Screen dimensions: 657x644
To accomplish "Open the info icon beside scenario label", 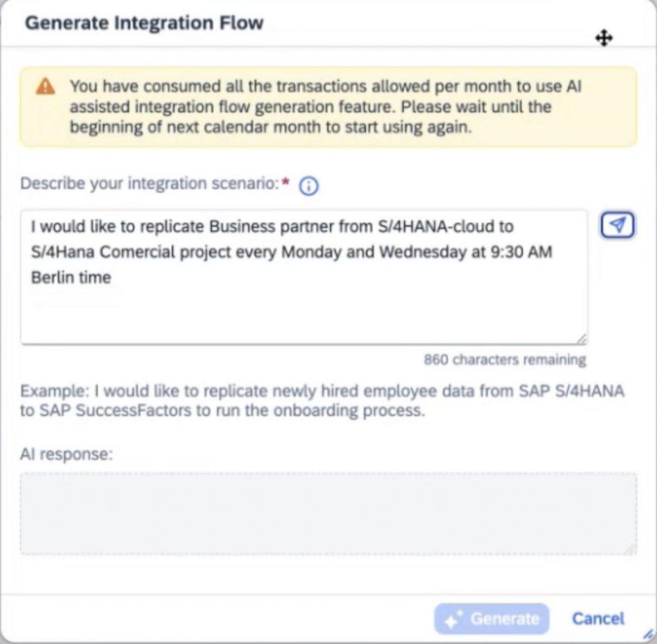I will [x=309, y=186].
